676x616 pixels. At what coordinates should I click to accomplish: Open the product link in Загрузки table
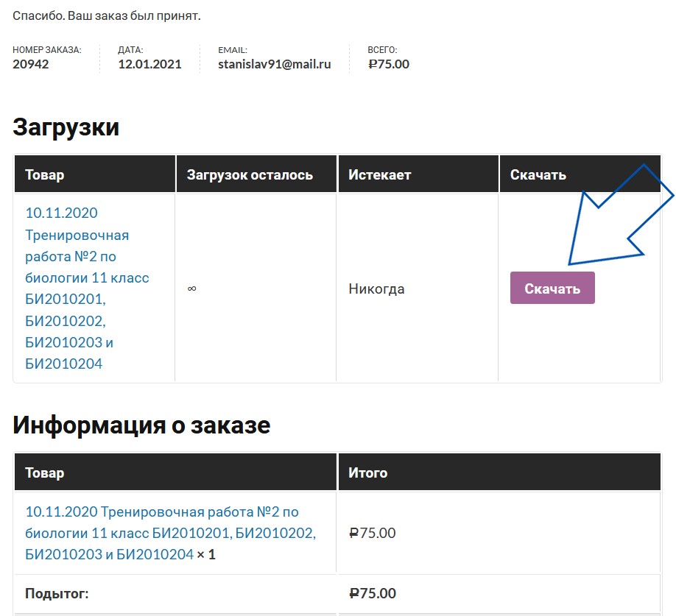tap(87, 288)
